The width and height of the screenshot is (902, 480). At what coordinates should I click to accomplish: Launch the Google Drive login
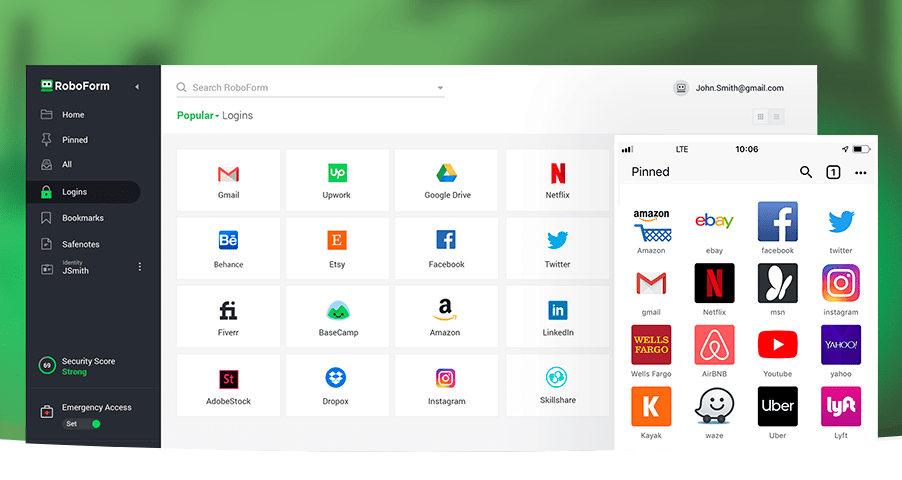click(446, 180)
